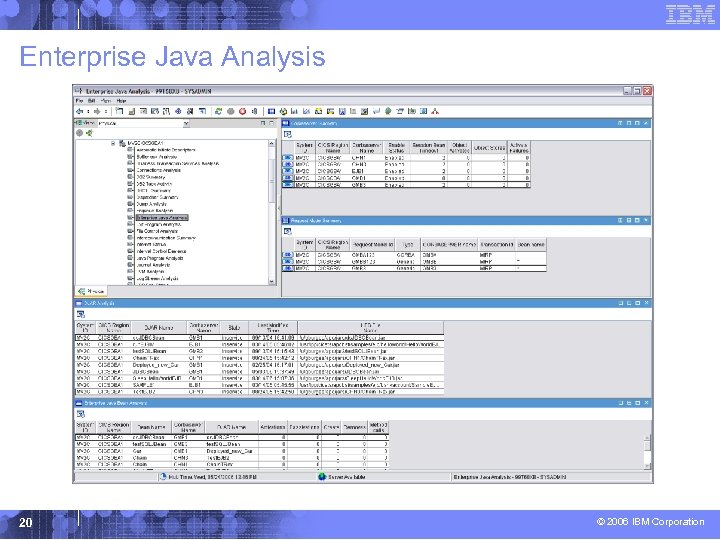Viewport: 720px width, 540px height.
Task: Click the Passivations column header
Action: click(304, 427)
